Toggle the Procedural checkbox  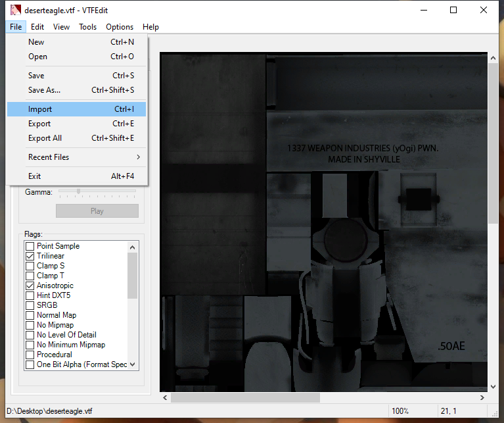click(x=30, y=355)
